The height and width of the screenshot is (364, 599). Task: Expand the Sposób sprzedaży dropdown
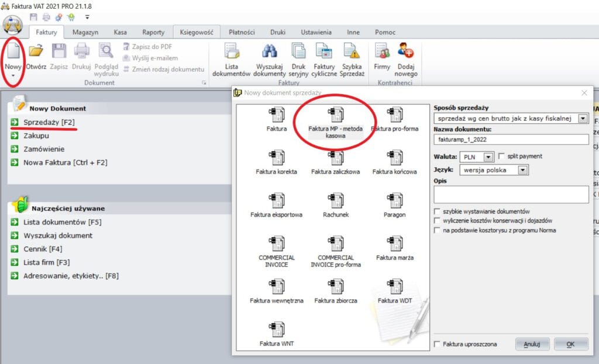pyautogui.click(x=583, y=119)
